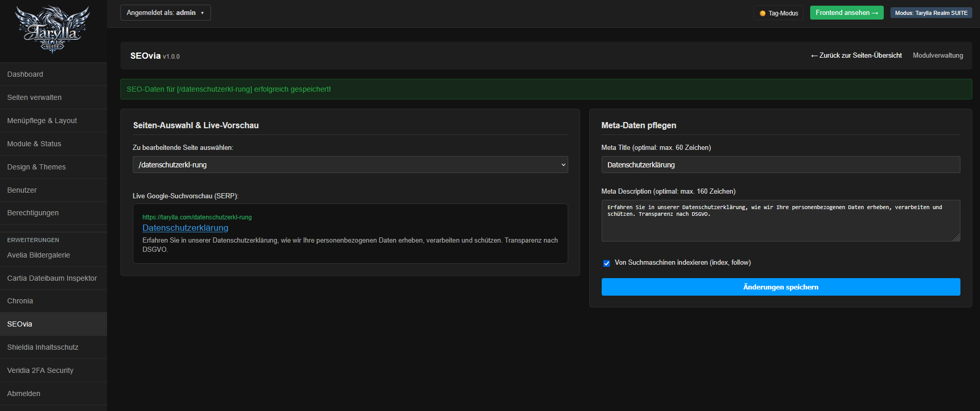The width and height of the screenshot is (980, 411).
Task: Click 'Frontend ansehen' button
Action: click(x=847, y=13)
